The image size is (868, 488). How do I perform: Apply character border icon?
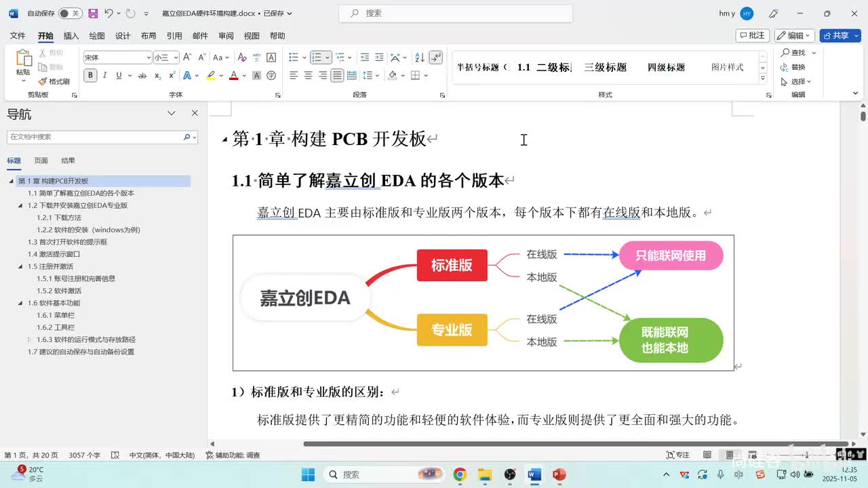click(271, 58)
